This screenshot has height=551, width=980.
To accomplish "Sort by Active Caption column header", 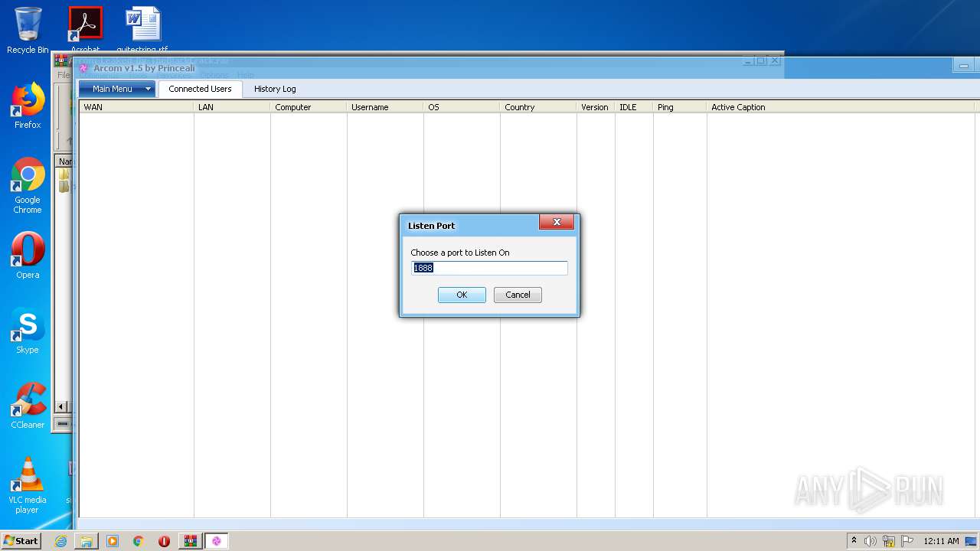I will pyautogui.click(x=842, y=107).
